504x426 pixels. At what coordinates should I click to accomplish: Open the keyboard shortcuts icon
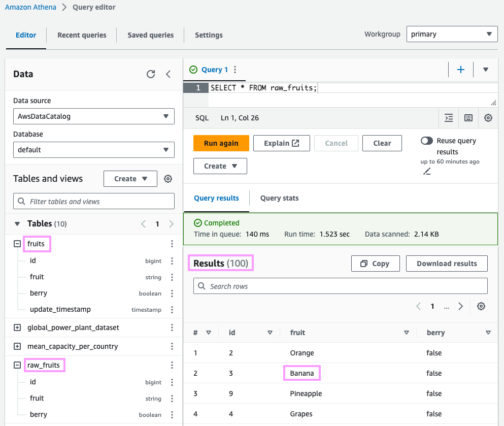(x=468, y=118)
